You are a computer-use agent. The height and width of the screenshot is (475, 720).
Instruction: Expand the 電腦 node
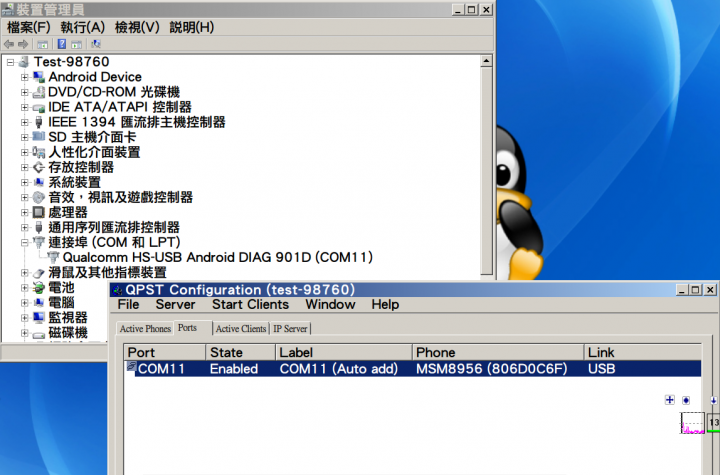point(25,303)
